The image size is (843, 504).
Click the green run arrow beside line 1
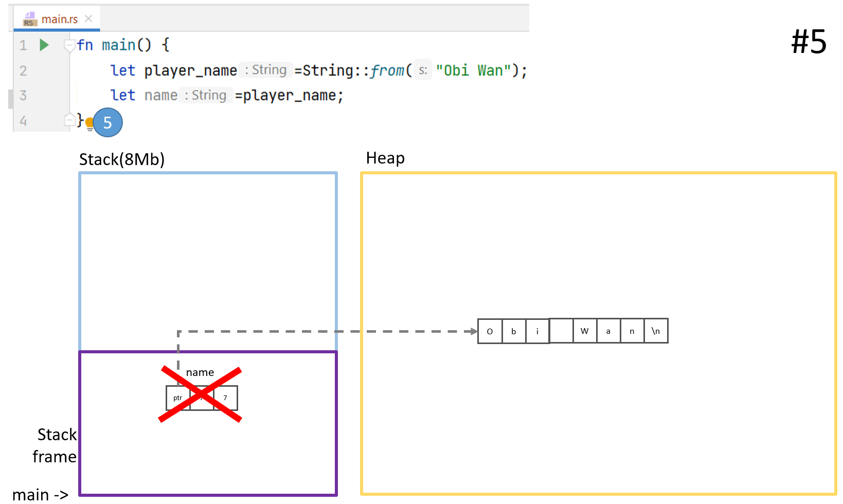pos(44,45)
